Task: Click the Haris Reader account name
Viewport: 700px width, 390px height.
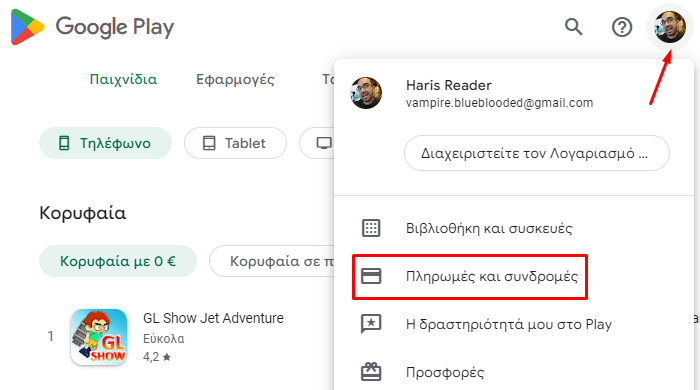Action: (449, 85)
